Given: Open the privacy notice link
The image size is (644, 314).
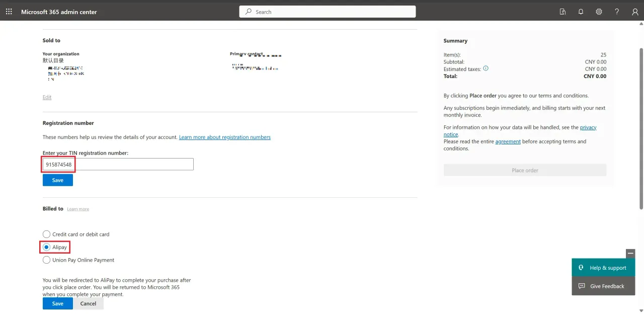Looking at the screenshot, I should tap(520, 131).
